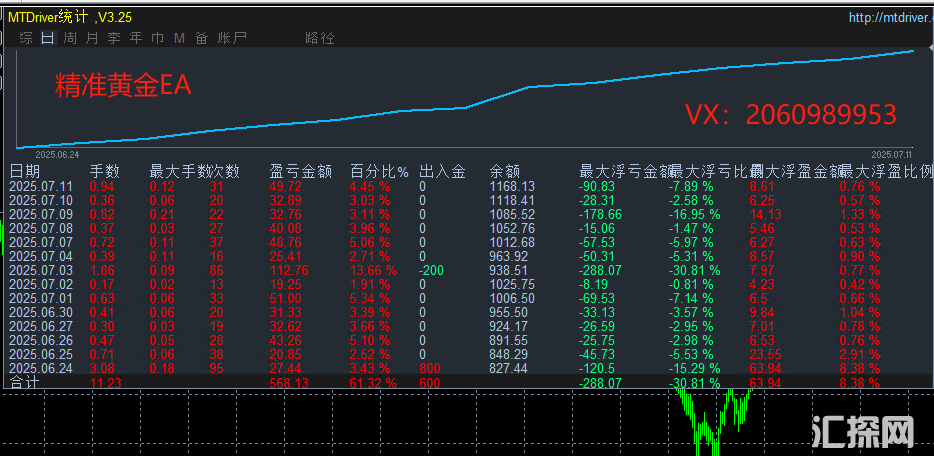Click total net deposit 600
Viewport: 934px width, 456px height.
click(430, 383)
